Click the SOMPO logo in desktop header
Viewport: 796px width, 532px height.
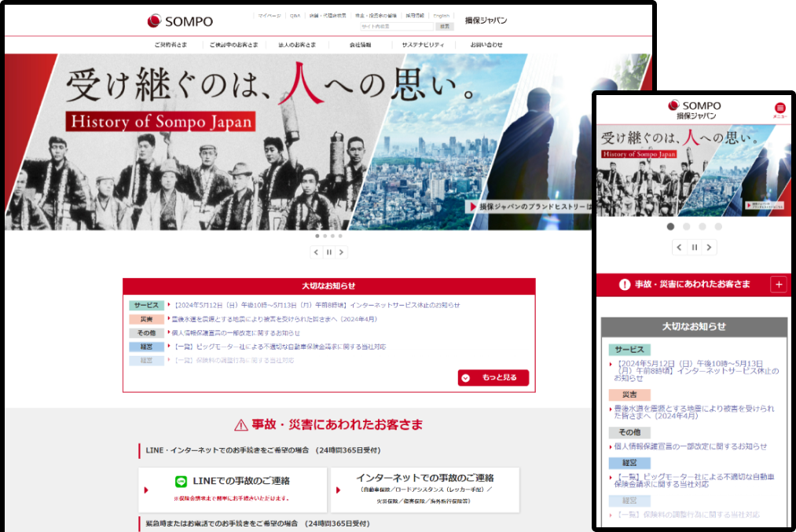[180, 20]
